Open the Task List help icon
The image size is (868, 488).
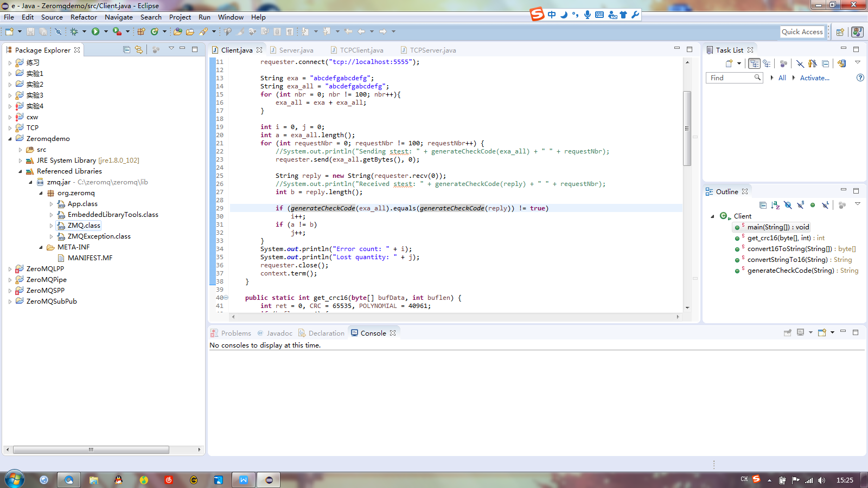tap(860, 78)
